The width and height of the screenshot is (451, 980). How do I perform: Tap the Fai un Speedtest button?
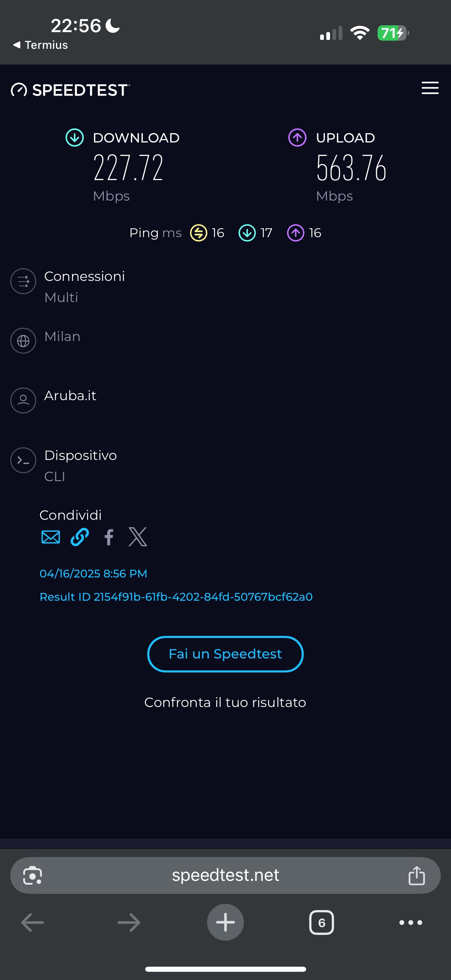[x=225, y=654]
